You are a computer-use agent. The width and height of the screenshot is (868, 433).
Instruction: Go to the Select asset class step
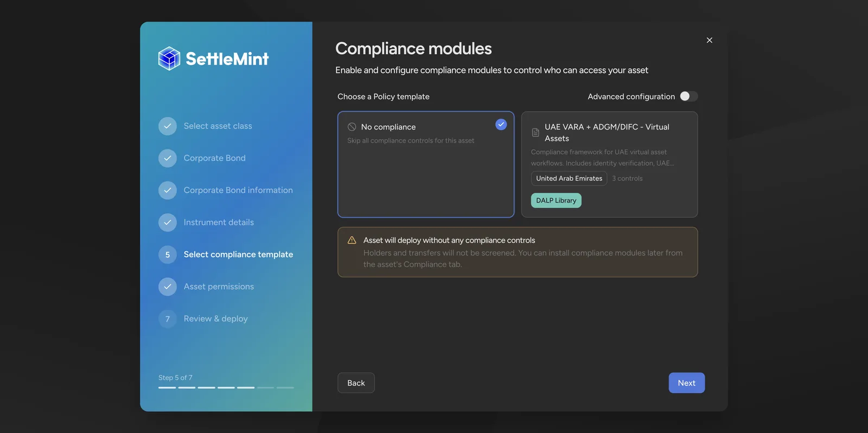(218, 126)
